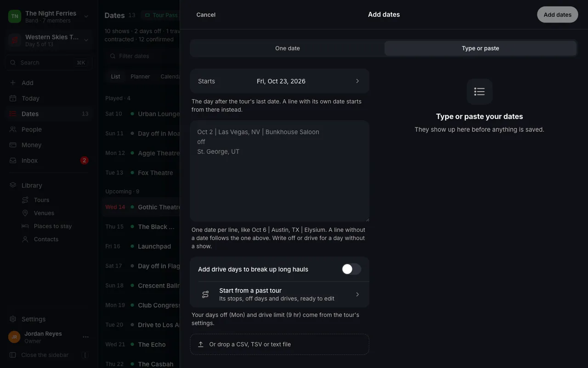This screenshot has width=588, height=368.
Task: Open Venues pin icon under Library
Action: [25, 213]
